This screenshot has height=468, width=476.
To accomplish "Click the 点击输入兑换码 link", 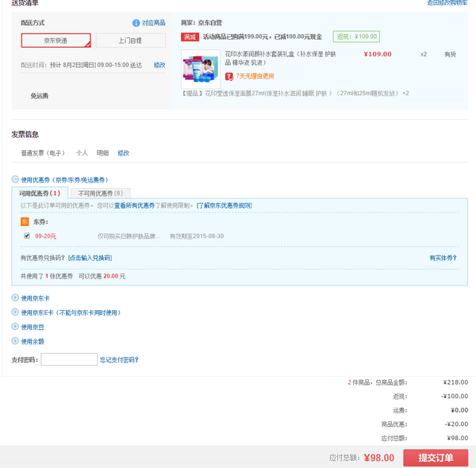I will click(90, 258).
